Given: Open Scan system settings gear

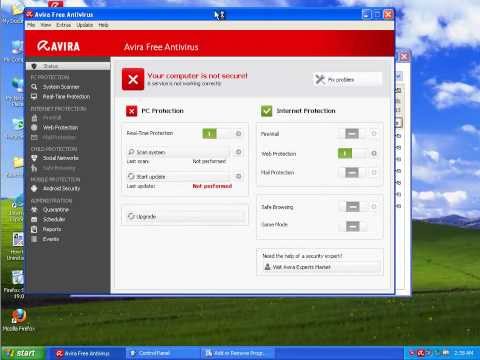Looking at the screenshot, I should click(239, 152).
